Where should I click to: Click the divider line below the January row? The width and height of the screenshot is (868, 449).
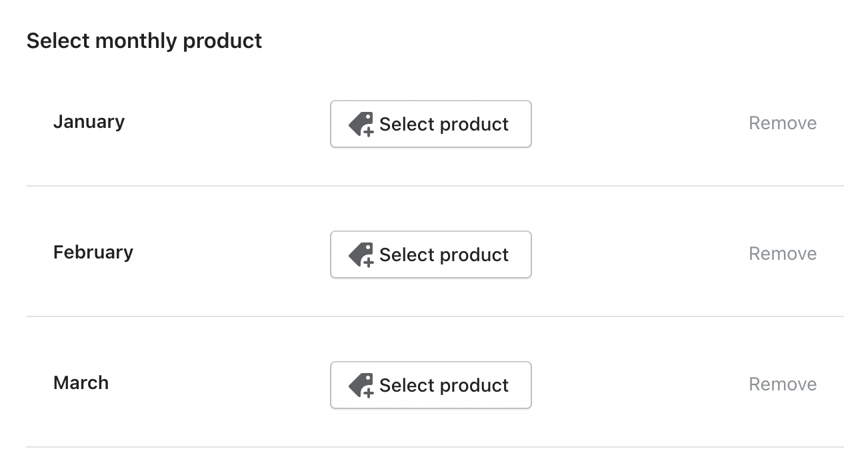[435, 186]
